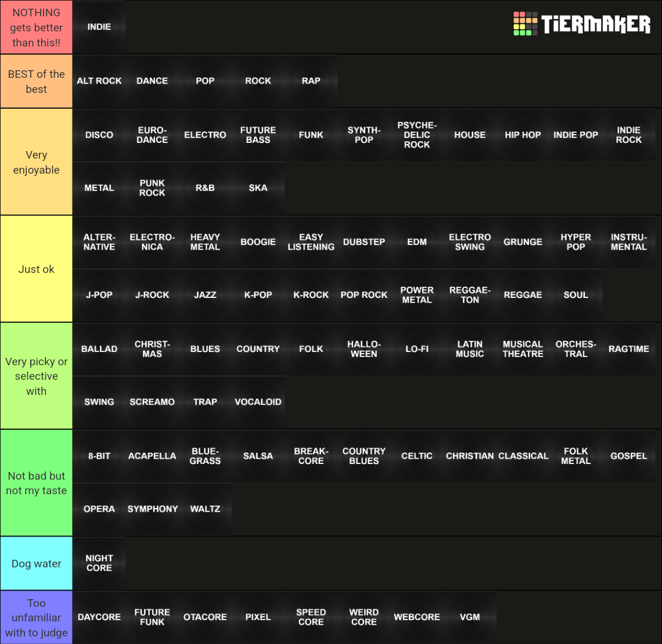The height and width of the screenshot is (644, 662).
Task: Click the RAGTIME genre tile
Action: click(628, 349)
